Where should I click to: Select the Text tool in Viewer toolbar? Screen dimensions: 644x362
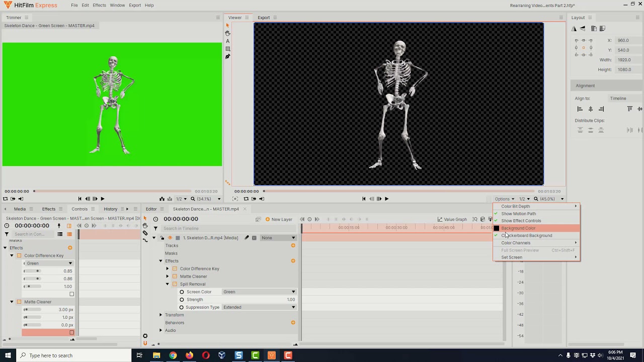point(227,41)
